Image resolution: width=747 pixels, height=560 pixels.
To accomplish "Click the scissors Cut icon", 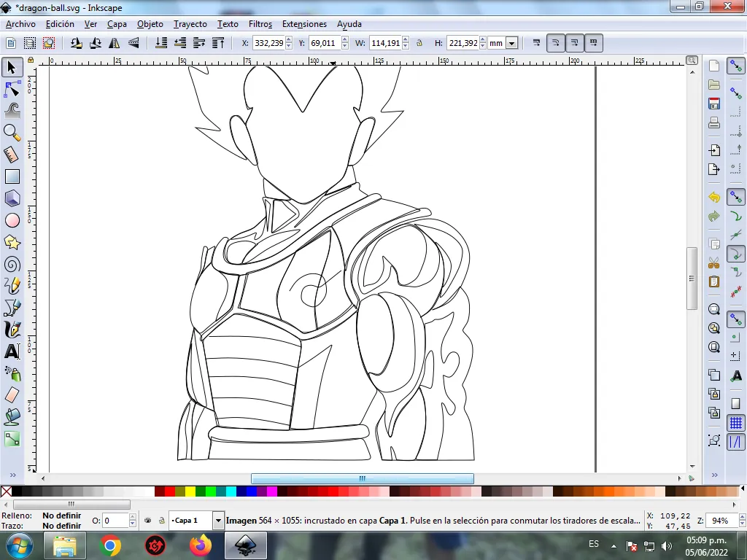I will (713, 262).
